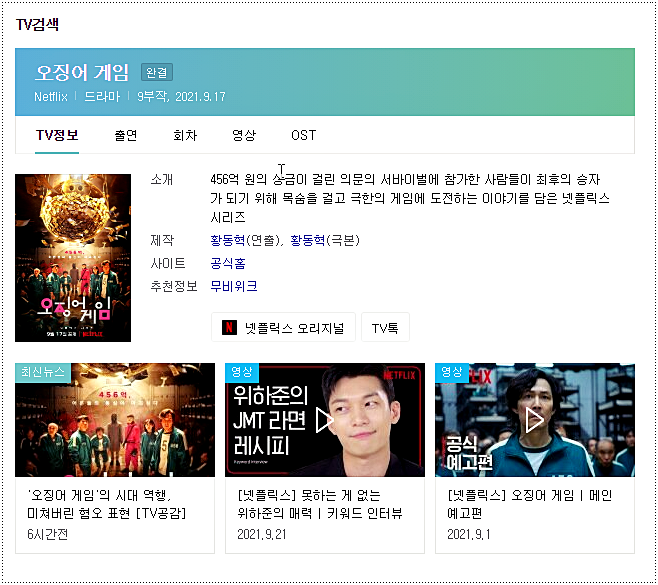Click the 영상 badge on trailer video
658x585 pixels.
pyautogui.click(x=452, y=372)
